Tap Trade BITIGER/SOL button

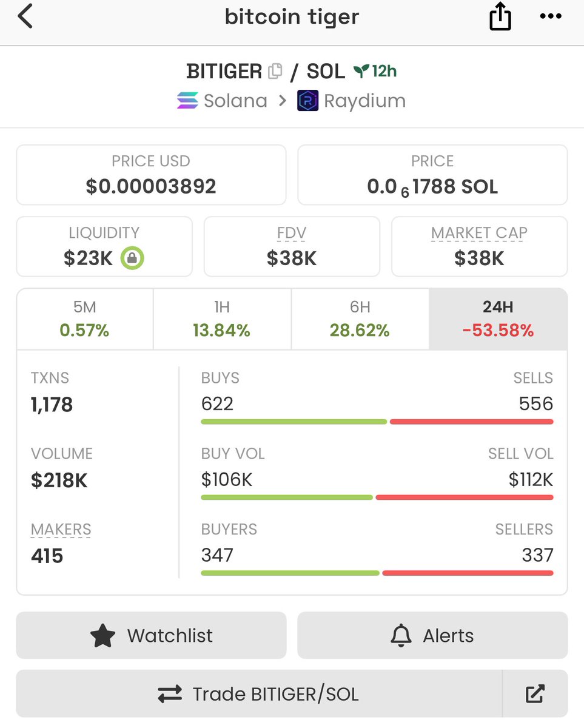(259, 693)
